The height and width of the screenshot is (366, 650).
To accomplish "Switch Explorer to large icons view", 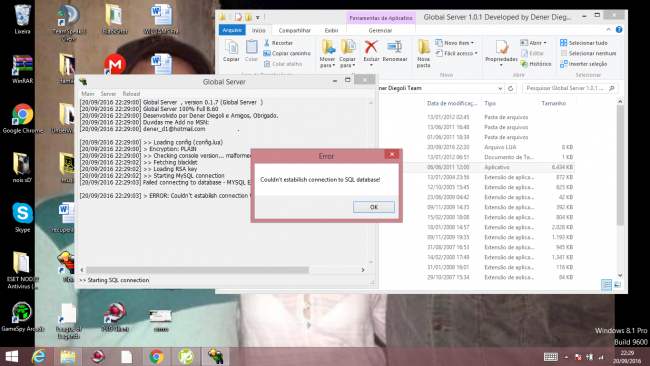I will 617,285.
